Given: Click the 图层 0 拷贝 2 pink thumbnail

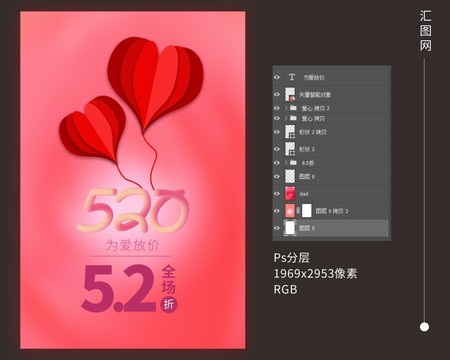Looking at the screenshot, I should (290, 211).
